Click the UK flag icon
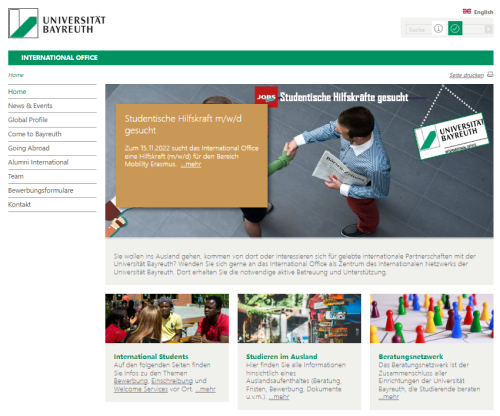 [467, 11]
